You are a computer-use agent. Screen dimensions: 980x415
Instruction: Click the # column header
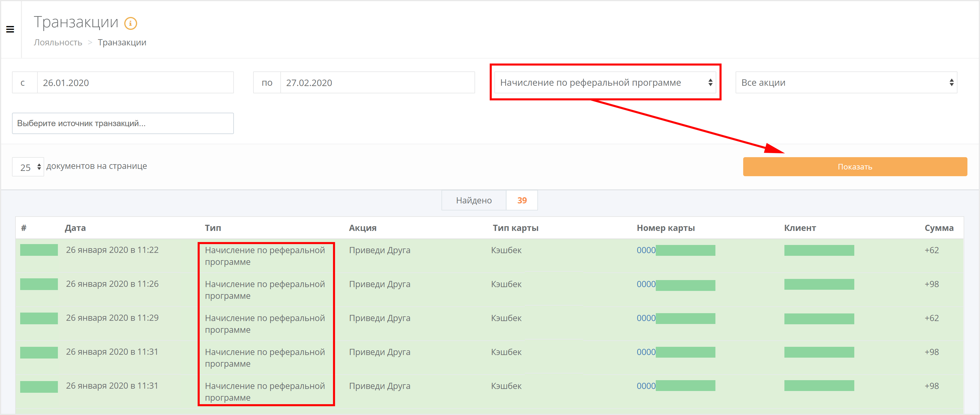click(24, 228)
